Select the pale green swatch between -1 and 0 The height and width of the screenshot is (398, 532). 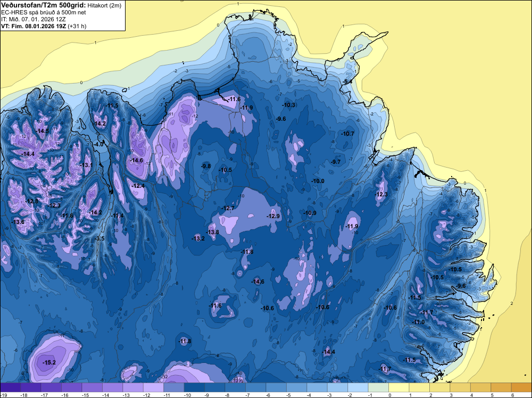(x=378, y=387)
